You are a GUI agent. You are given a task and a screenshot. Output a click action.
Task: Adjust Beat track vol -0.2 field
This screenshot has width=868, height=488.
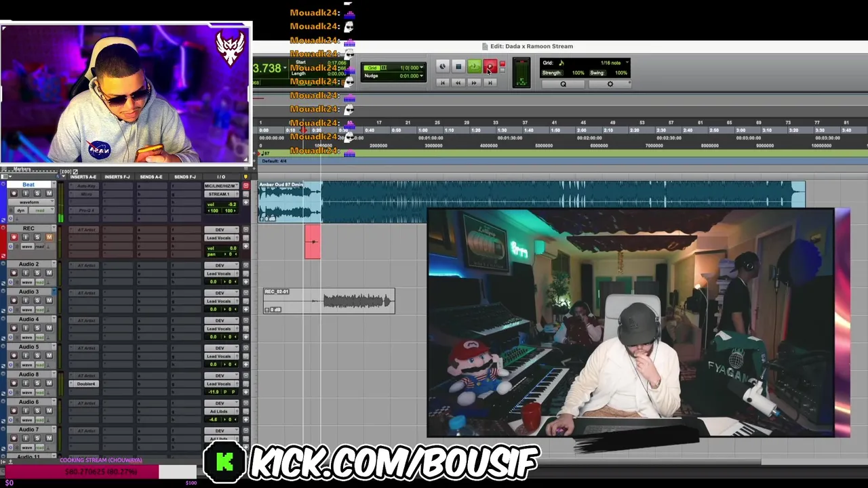tap(222, 204)
